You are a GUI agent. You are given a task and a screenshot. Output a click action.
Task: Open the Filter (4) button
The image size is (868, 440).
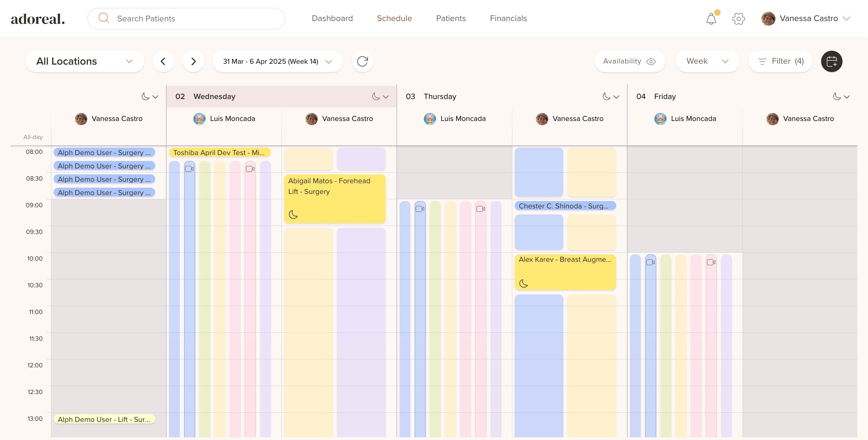(x=780, y=61)
